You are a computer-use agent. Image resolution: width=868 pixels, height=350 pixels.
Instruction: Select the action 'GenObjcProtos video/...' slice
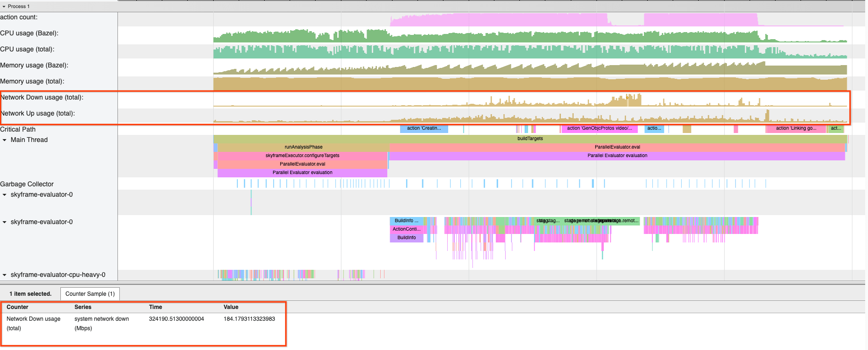coord(599,128)
